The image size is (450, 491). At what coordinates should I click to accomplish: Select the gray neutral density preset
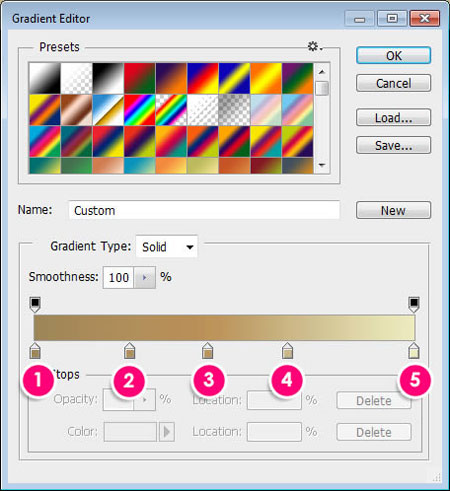click(235, 110)
